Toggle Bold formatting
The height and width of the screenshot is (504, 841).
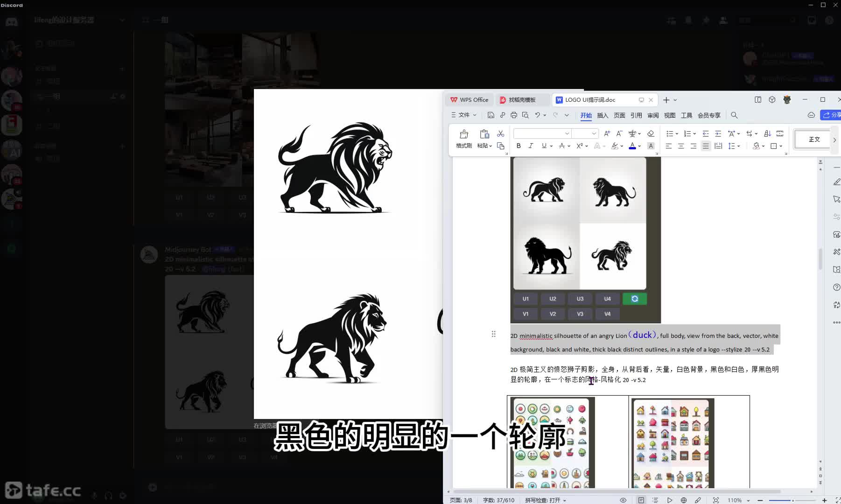[519, 146]
